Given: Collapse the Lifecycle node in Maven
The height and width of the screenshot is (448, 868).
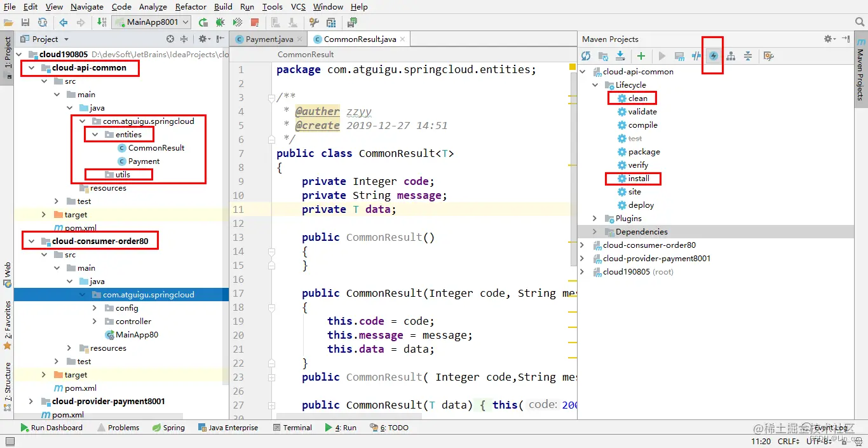Looking at the screenshot, I should (x=595, y=85).
